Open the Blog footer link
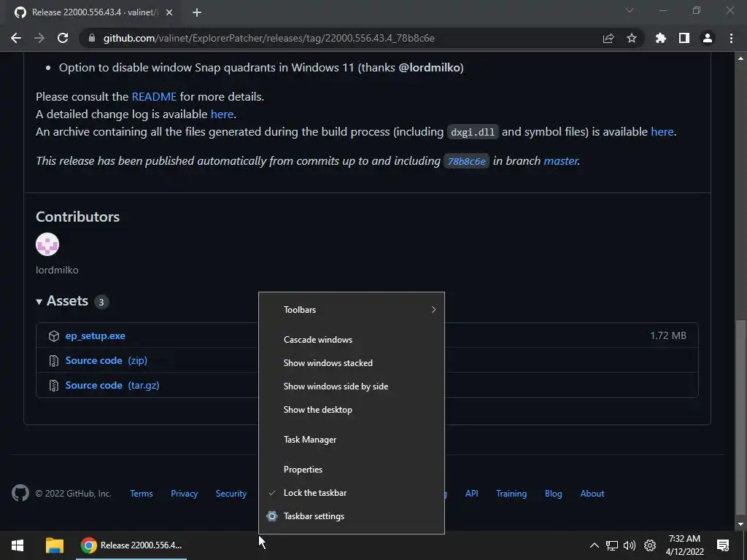 (x=553, y=494)
